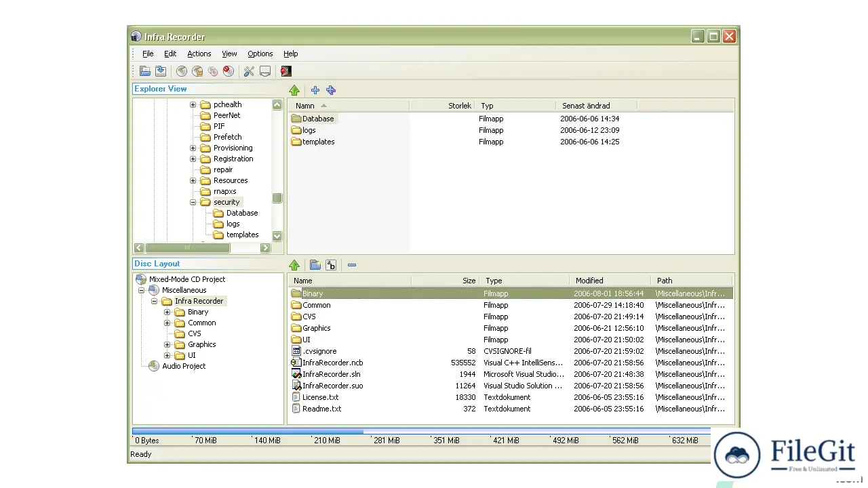This screenshot has height=488, width=868.
Task: Collapse the Infra Recorder tree node
Action: [154, 301]
